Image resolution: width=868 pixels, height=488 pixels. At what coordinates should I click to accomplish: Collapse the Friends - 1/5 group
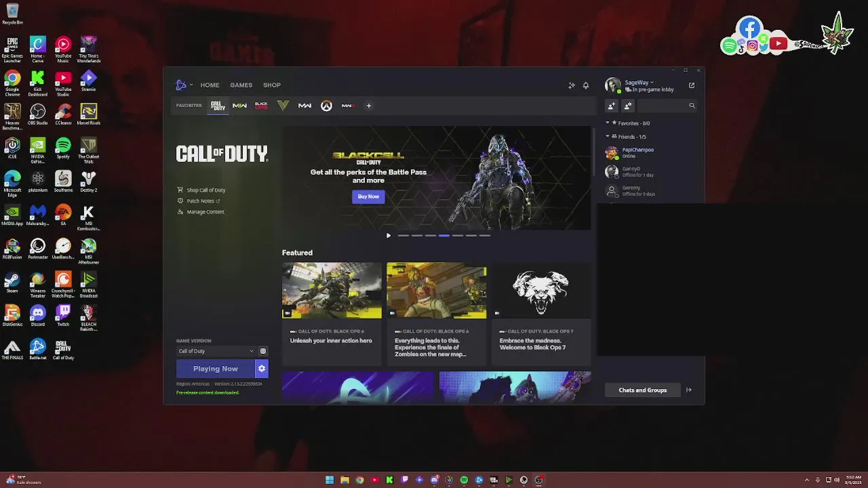[x=627, y=137]
